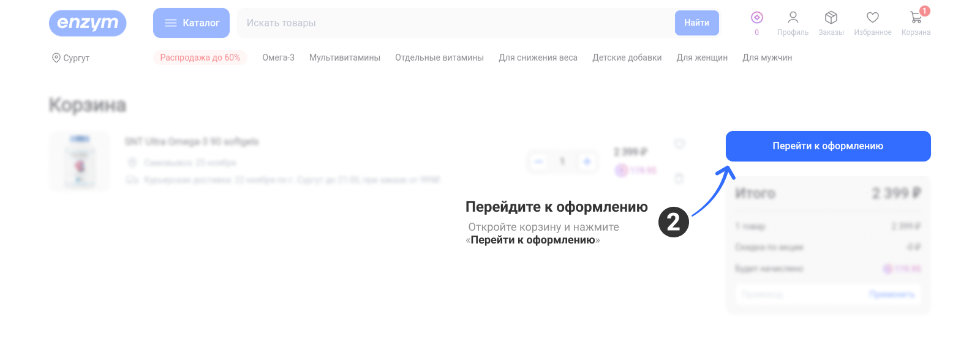
Task: Open the Профиль user icon
Action: (793, 18)
